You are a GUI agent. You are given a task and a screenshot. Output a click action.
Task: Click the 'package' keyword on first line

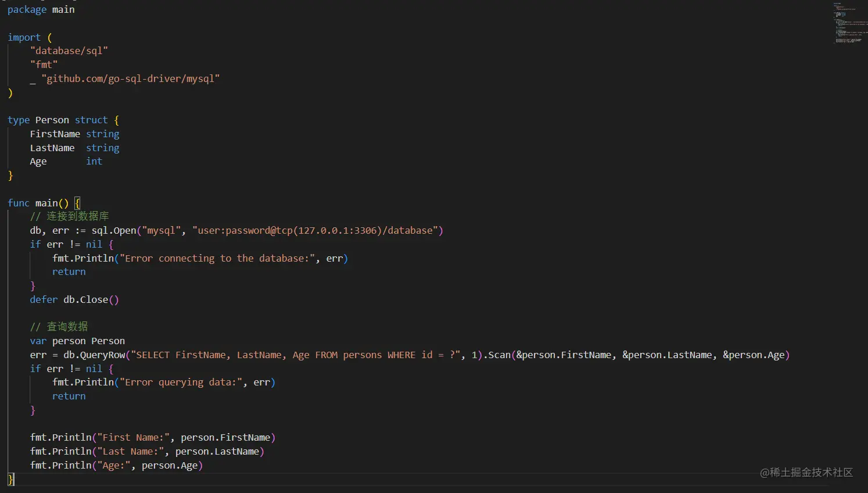(27, 10)
